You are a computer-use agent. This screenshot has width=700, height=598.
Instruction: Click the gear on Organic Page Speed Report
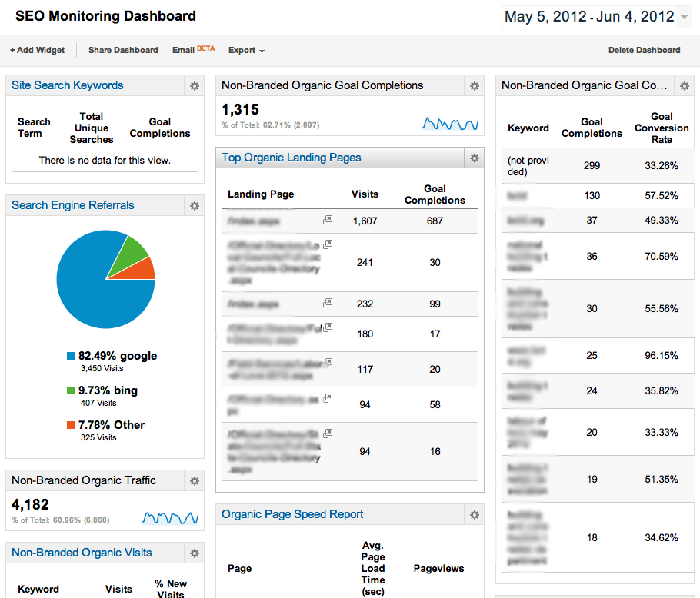pos(475,513)
